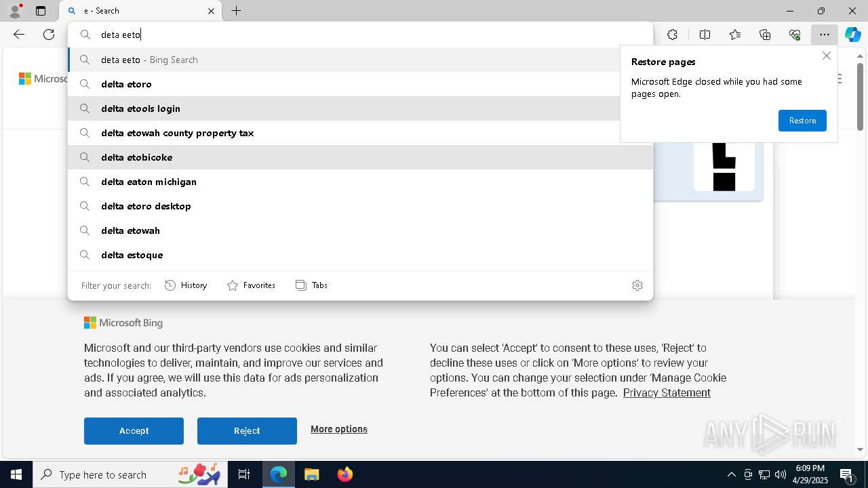Open Settings and more ellipsis menu

coord(825,35)
